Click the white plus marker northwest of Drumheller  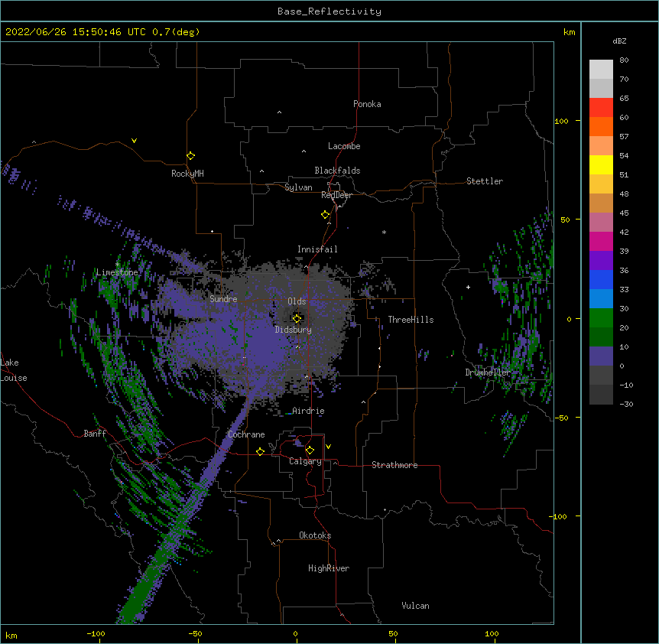tap(468, 287)
